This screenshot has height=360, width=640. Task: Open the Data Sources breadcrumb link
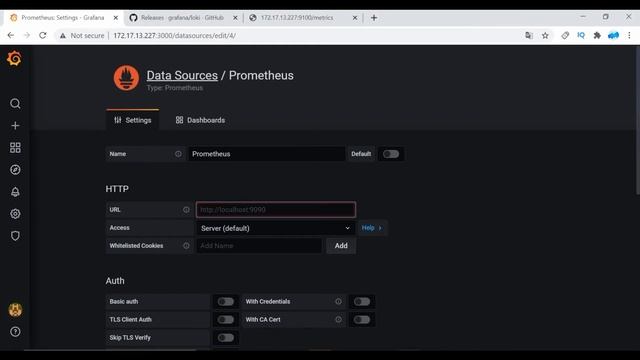coord(182,76)
